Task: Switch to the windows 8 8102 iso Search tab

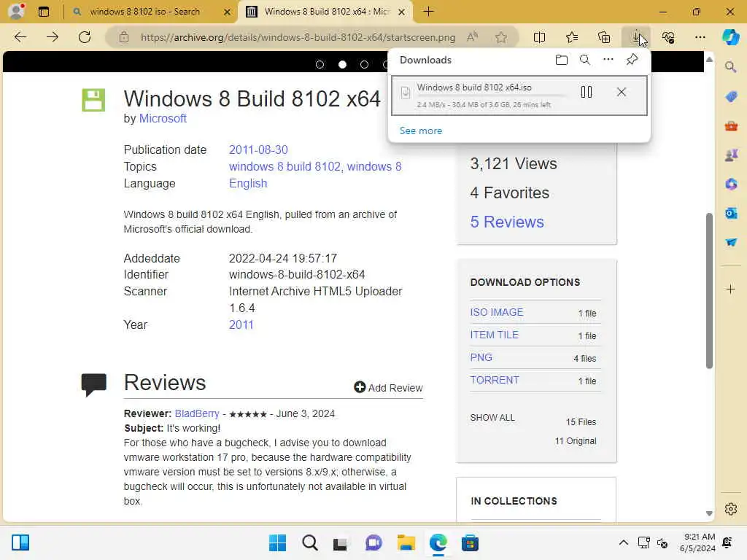Action: pyautogui.click(x=145, y=12)
